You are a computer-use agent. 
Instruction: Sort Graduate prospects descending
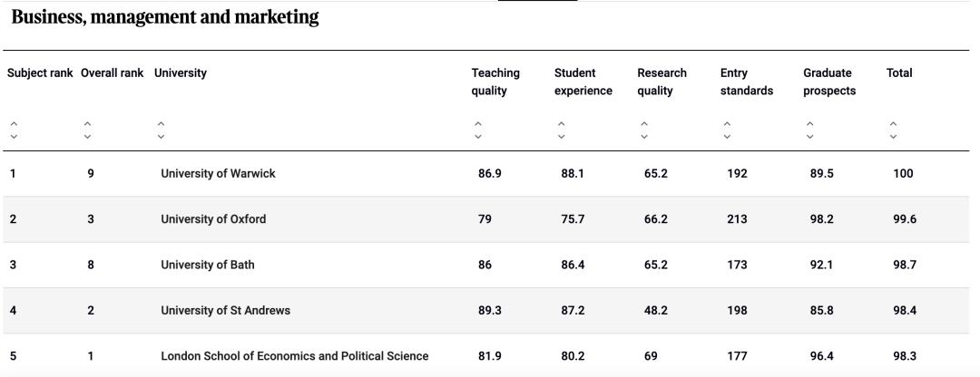tap(810, 136)
